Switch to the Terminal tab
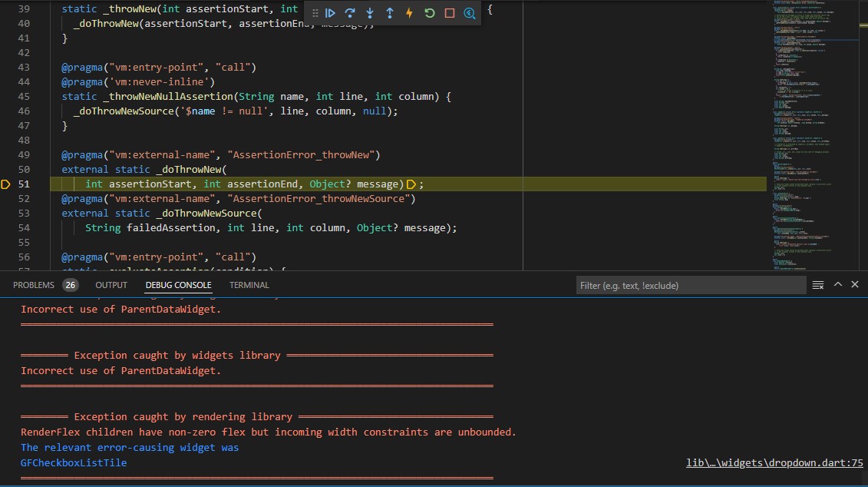 click(x=249, y=285)
